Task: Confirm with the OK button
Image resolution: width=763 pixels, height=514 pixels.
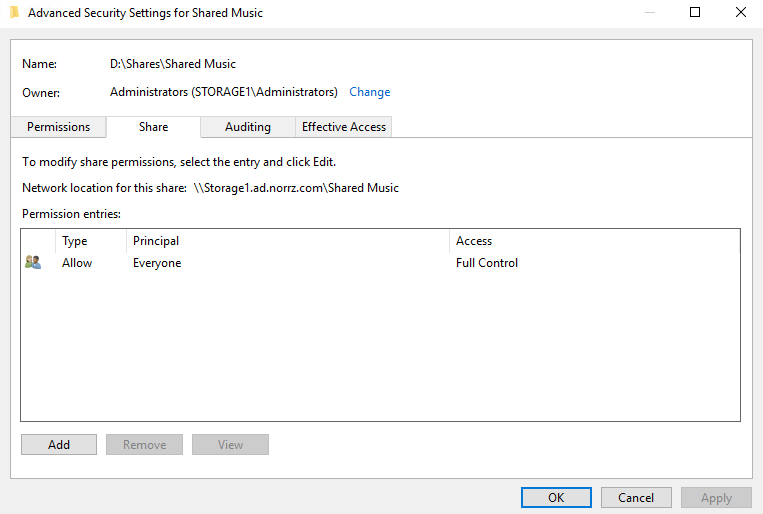Action: point(556,498)
